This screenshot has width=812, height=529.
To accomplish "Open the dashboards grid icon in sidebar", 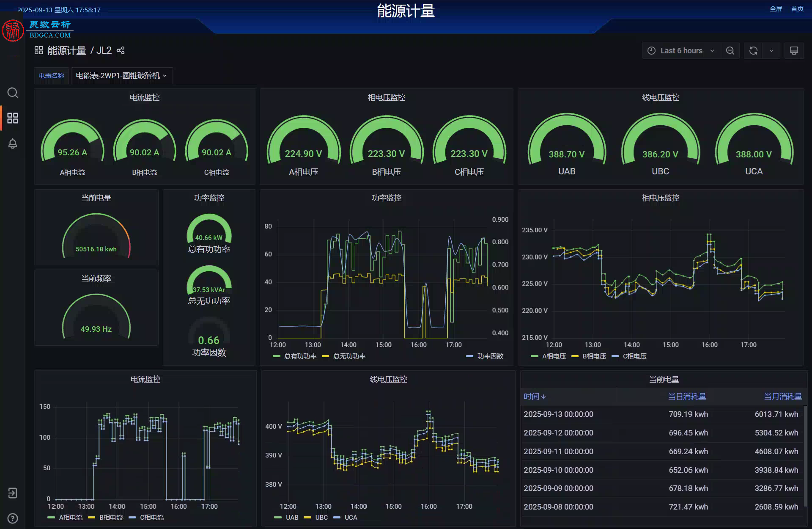I will pos(13,118).
